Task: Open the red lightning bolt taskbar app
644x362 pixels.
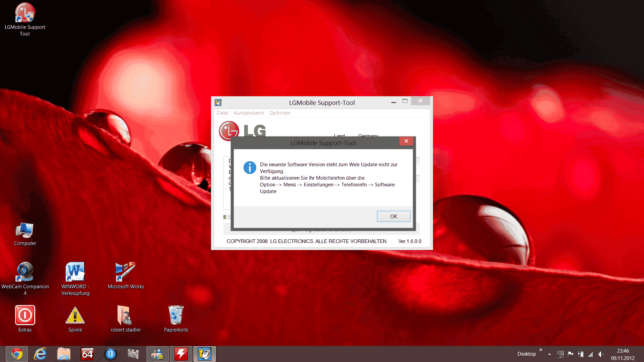Action: [181, 354]
